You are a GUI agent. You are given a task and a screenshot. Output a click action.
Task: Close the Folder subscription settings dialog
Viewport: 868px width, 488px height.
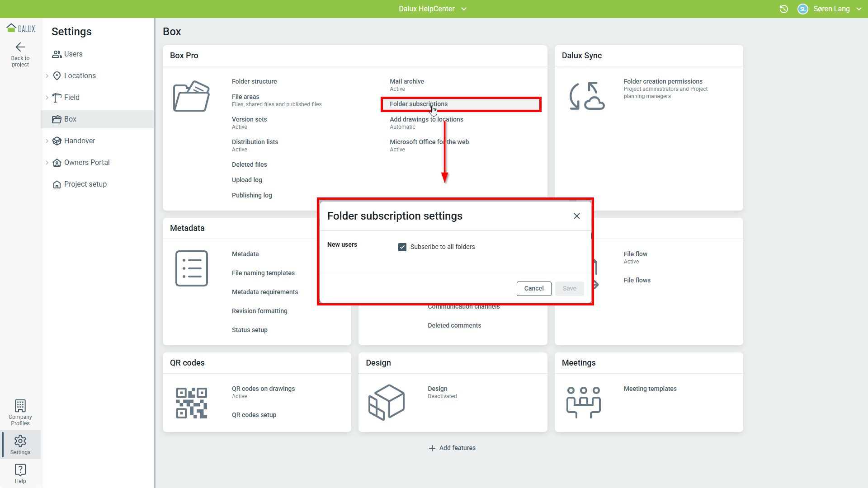tap(576, 216)
